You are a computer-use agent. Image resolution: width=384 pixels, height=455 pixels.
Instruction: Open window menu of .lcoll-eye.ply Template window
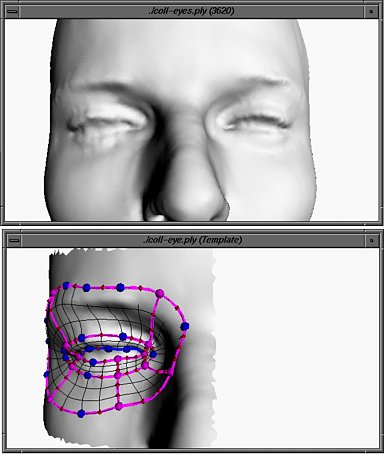pos(14,240)
